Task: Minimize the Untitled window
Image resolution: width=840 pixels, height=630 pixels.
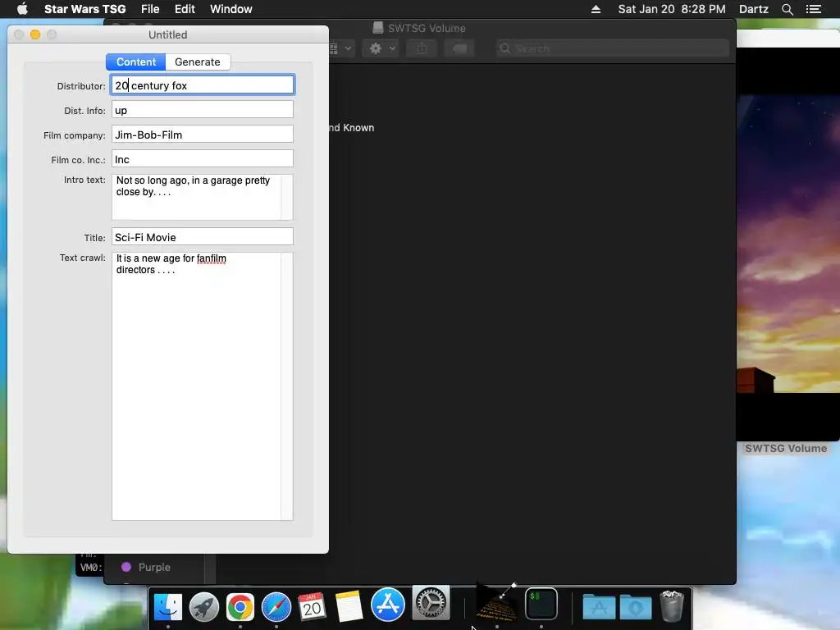Action: tap(35, 34)
